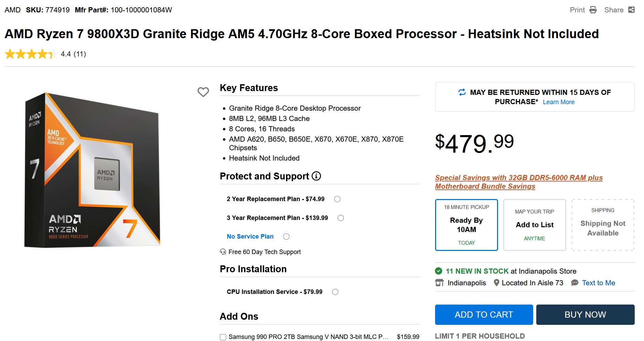Click the Protect and Support info icon
The height and width of the screenshot is (341, 644).
click(316, 176)
